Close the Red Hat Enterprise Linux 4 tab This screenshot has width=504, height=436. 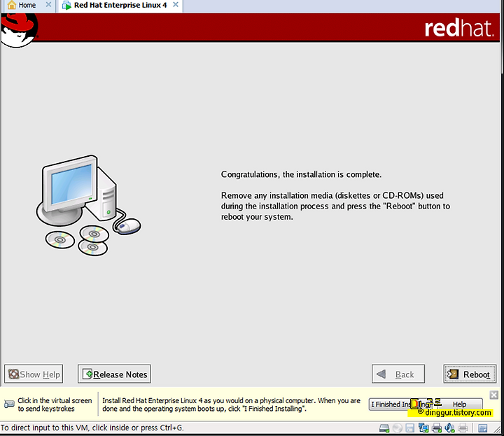tap(176, 5)
